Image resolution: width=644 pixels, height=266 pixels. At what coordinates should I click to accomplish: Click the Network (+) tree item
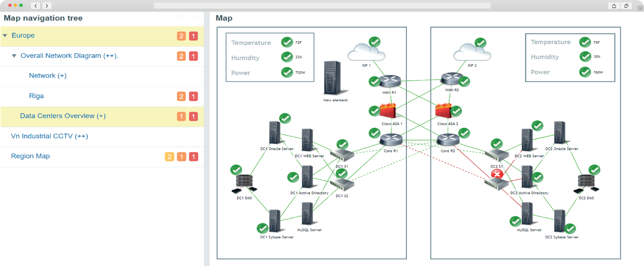coord(47,76)
